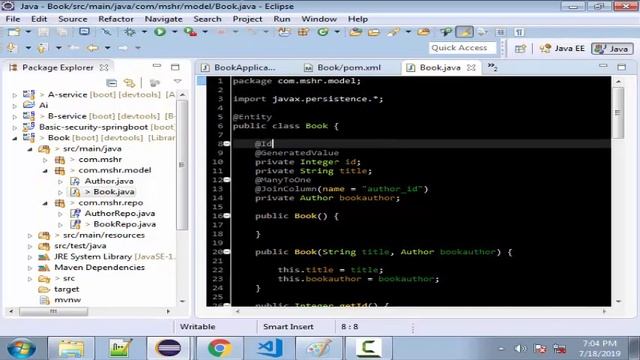Navigate Forward with the right arrow icon
This screenshot has width=640, height=360.
(x=123, y=48)
